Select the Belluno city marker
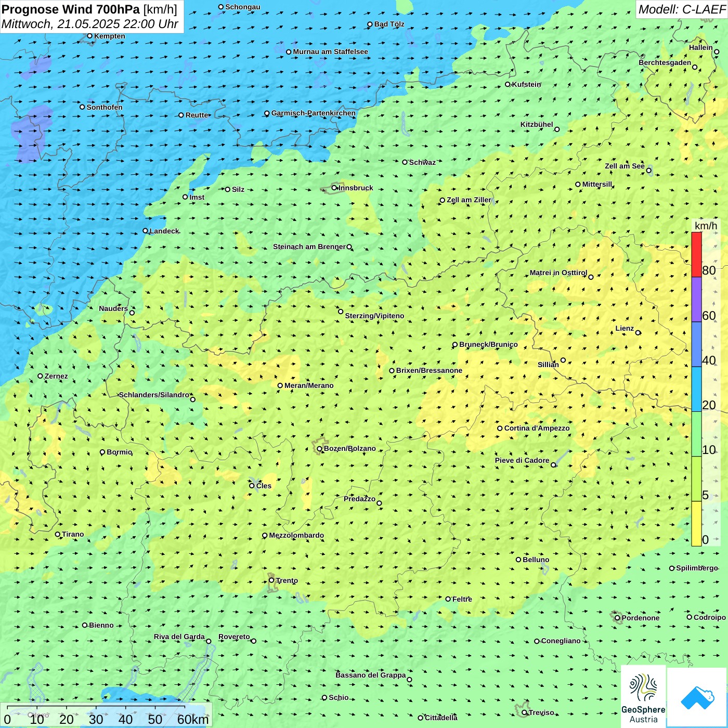 click(x=518, y=560)
